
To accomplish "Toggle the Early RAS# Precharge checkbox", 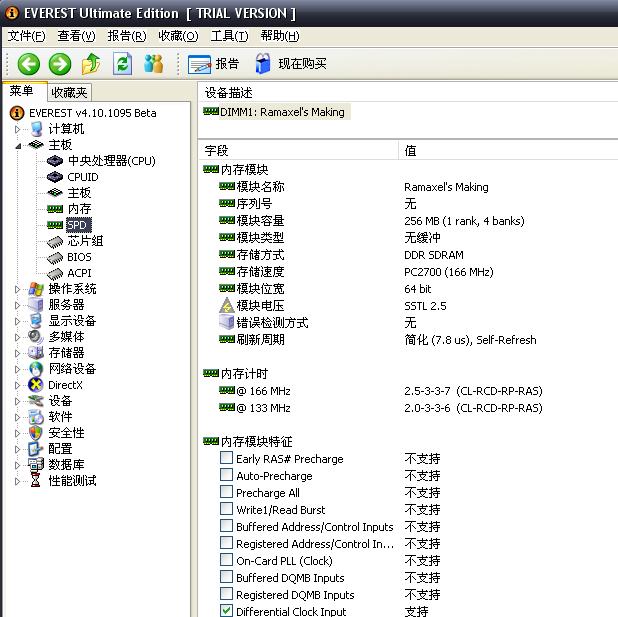I will (x=226, y=459).
